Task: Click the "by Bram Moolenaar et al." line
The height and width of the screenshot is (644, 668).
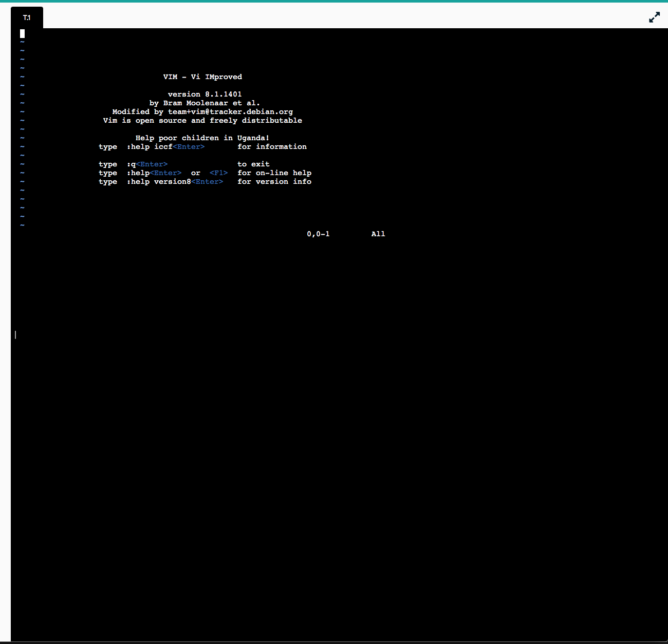Action: click(205, 103)
